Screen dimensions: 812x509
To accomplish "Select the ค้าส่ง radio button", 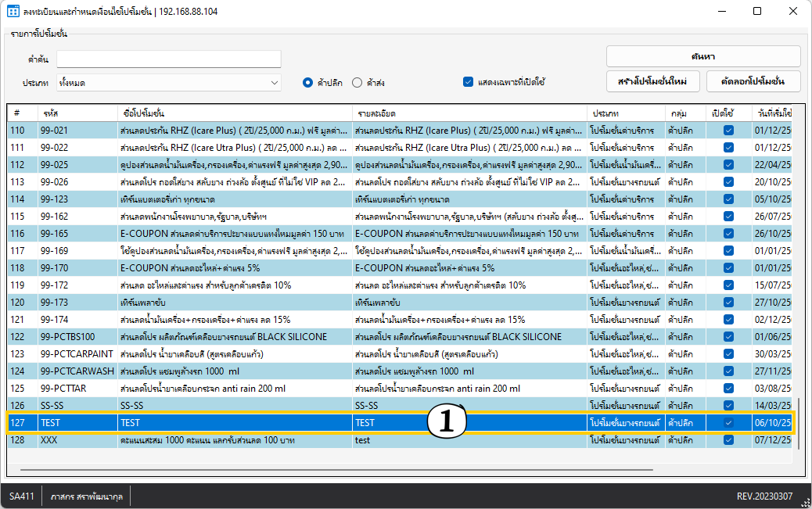I will click(x=357, y=82).
